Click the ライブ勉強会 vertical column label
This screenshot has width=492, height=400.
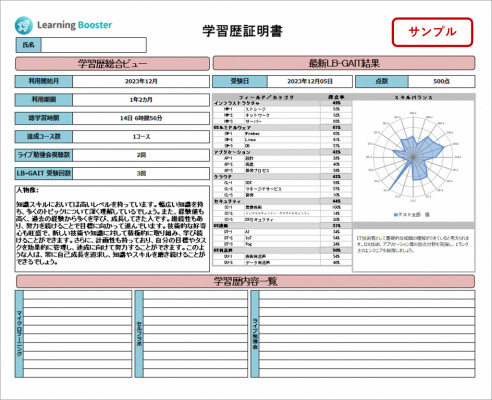[x=255, y=334]
